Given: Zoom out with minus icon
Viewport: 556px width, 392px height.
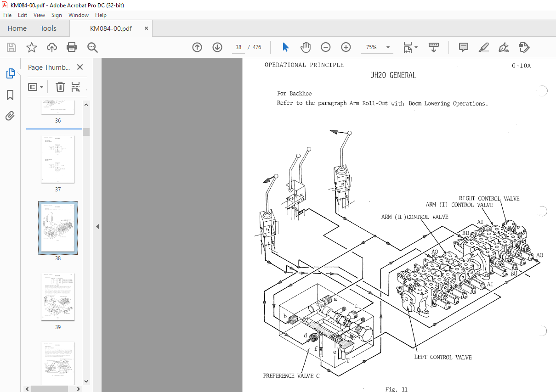Looking at the screenshot, I should [x=326, y=47].
